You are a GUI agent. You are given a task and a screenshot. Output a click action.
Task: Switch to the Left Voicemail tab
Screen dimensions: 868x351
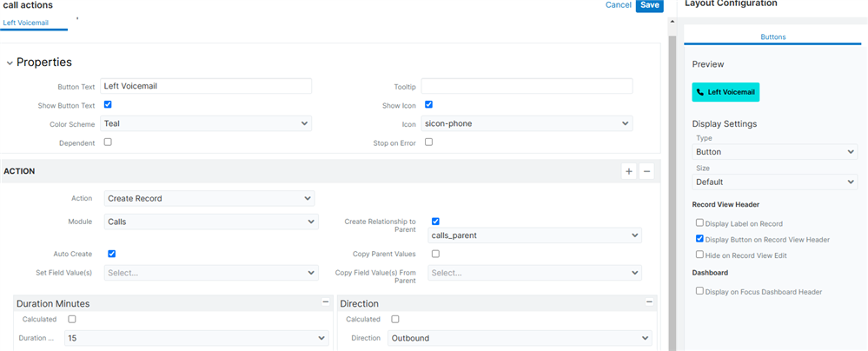pyautogui.click(x=26, y=23)
